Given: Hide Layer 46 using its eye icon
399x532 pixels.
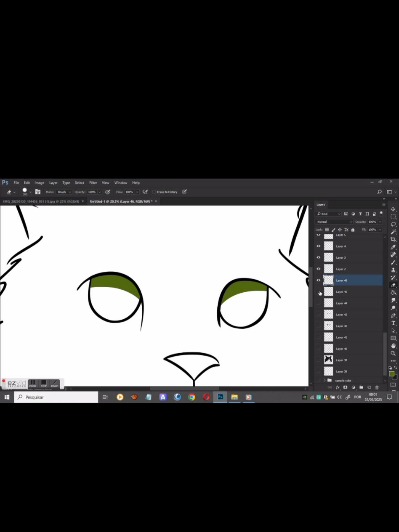Looking at the screenshot, I should [x=319, y=280].
